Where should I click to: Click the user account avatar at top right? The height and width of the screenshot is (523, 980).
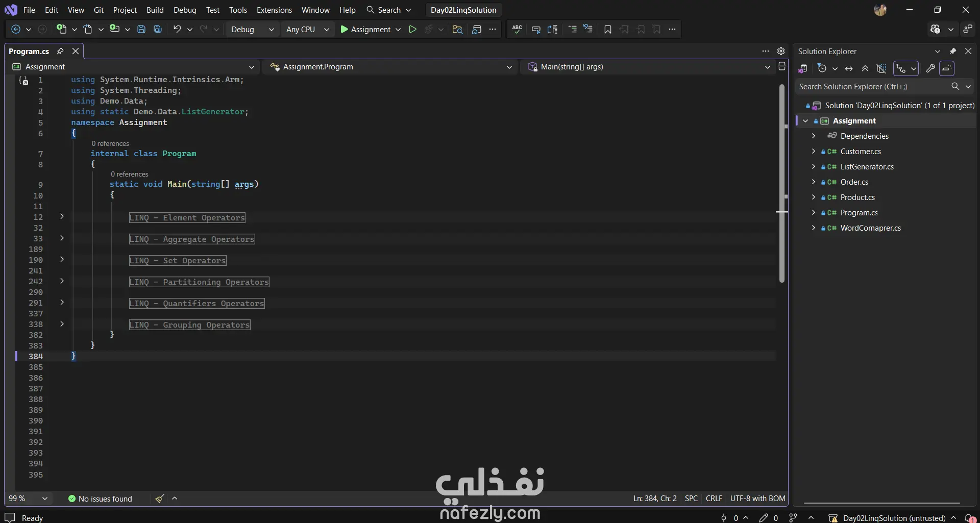tap(880, 10)
